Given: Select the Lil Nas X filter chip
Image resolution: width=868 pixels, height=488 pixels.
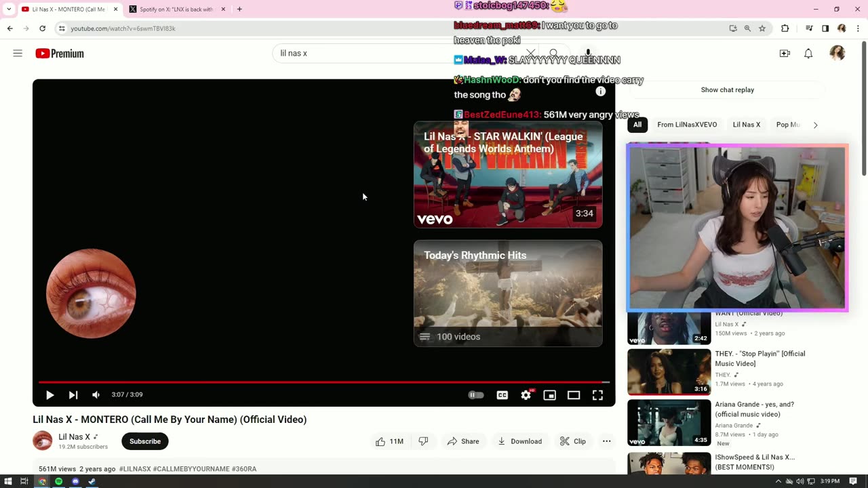Looking at the screenshot, I should 747,125.
